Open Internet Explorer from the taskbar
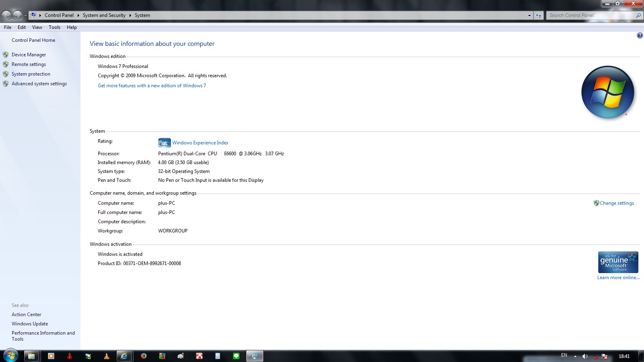644x362 pixels. point(124,356)
